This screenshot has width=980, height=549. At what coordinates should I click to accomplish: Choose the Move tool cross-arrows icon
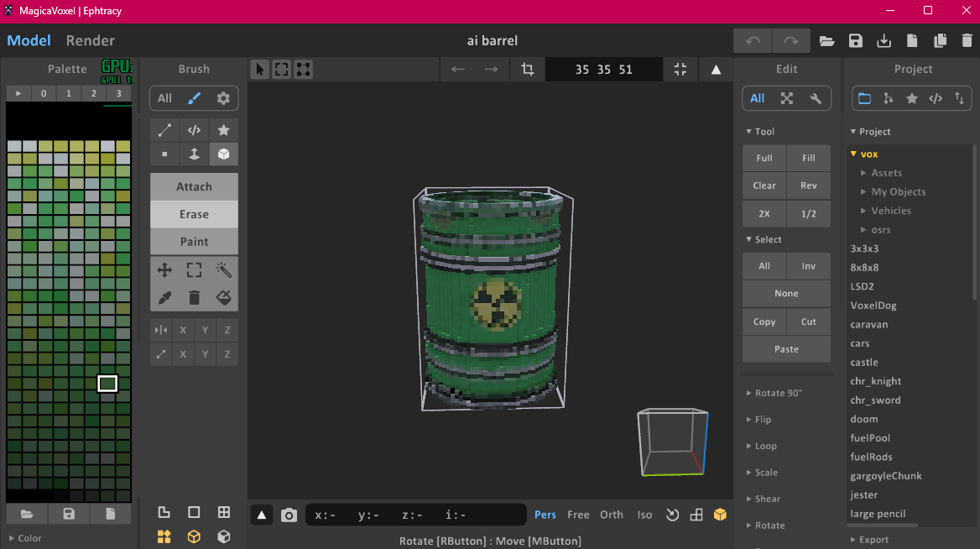[x=164, y=270]
